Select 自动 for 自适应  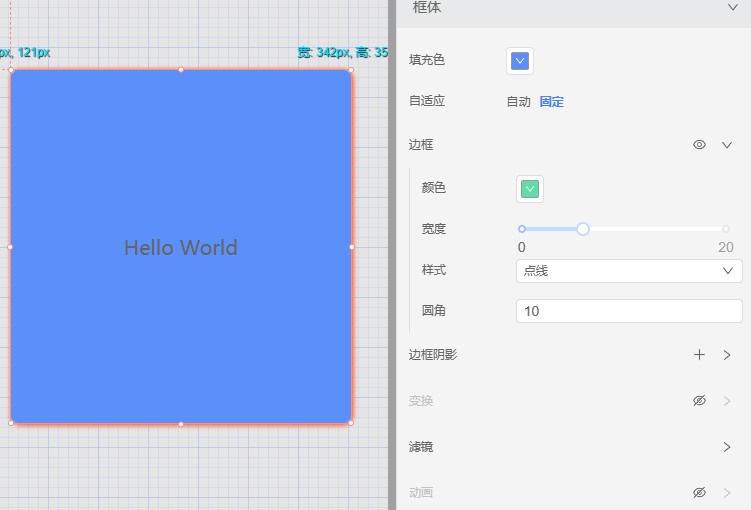coord(518,102)
